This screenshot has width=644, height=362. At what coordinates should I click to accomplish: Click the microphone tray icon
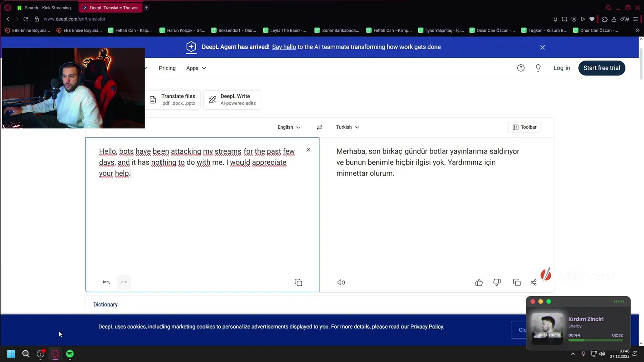583,354
